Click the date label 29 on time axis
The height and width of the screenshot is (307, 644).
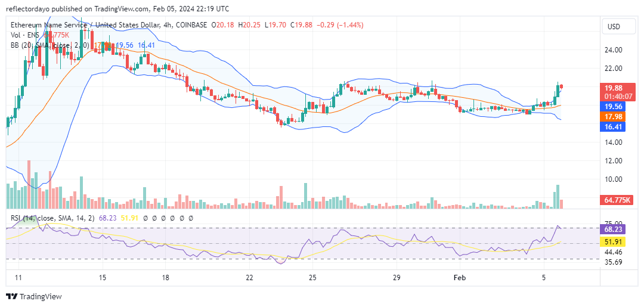[397, 277]
